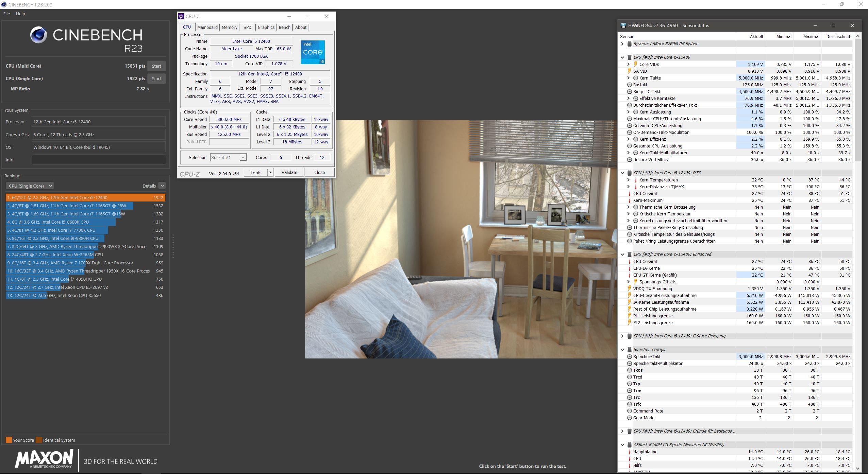Click the Tcas timing icon
The height and width of the screenshot is (474, 868).
[629, 370]
